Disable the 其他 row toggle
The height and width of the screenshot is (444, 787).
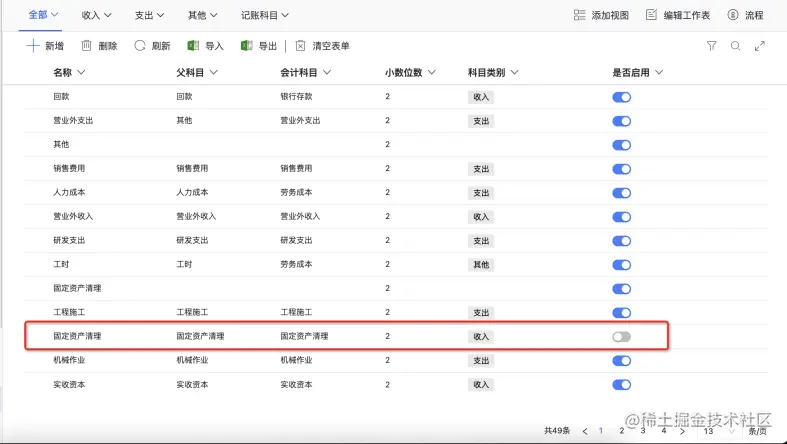click(621, 145)
